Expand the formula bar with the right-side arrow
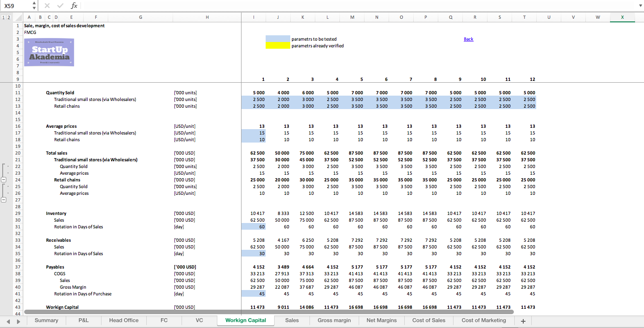The width and height of the screenshot is (644, 328). 640,5
